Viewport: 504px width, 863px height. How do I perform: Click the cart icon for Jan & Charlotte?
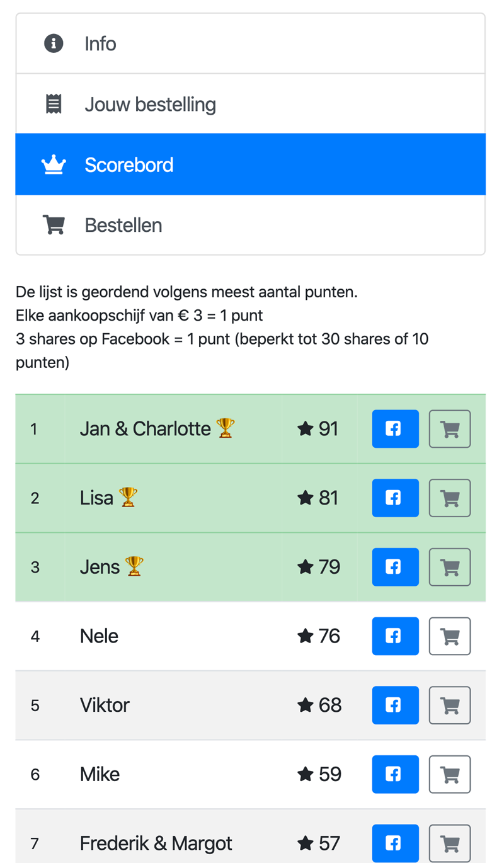450,429
